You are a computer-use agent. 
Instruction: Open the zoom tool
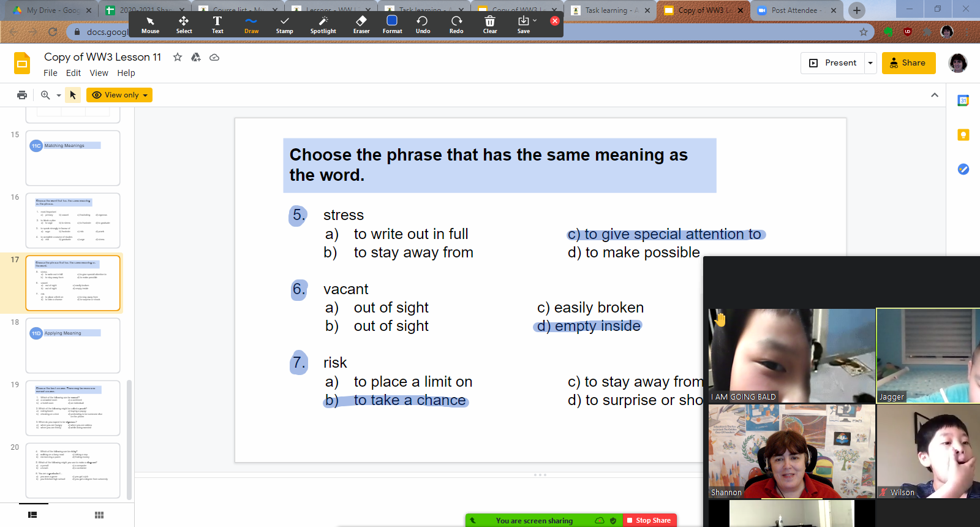tap(45, 95)
